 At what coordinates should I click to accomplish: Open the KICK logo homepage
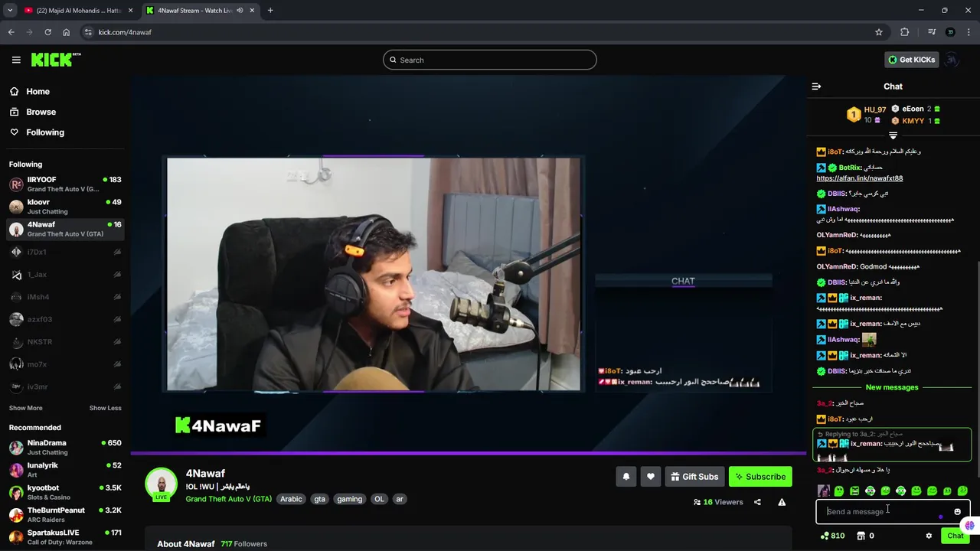56,60
